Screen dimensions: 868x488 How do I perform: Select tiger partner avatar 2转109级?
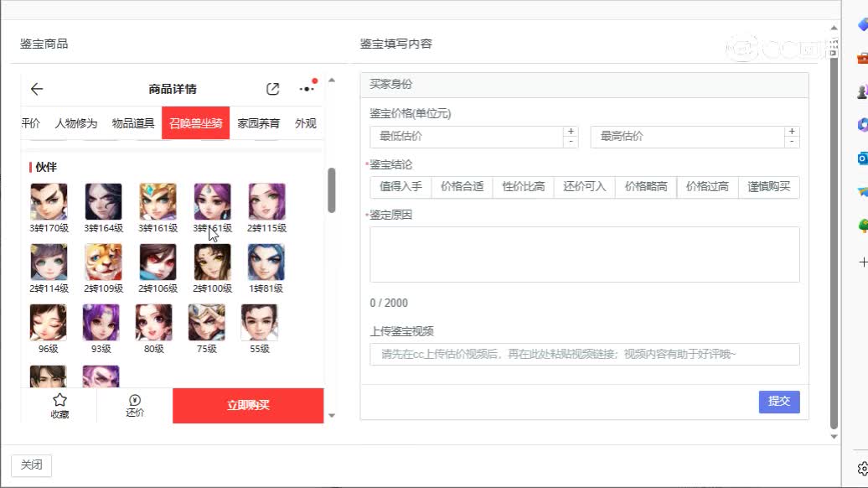(x=103, y=262)
